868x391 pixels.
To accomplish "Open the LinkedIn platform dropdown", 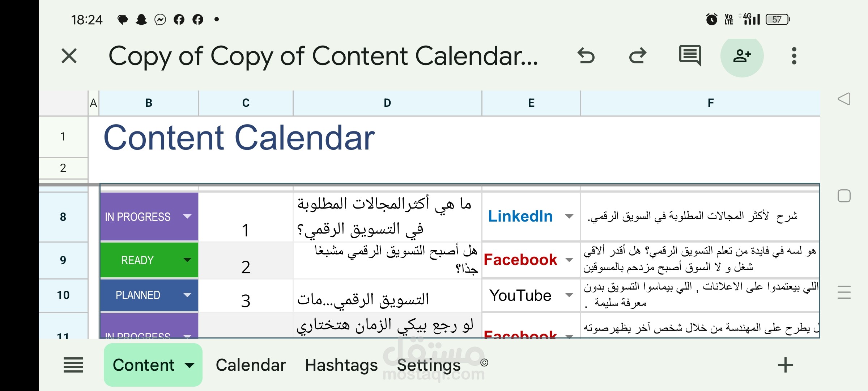I will pos(569,216).
